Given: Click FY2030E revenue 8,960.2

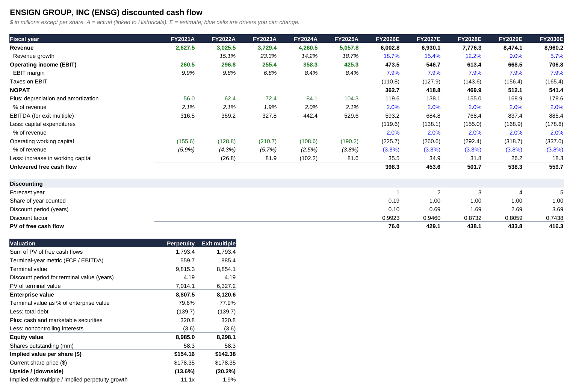Looking at the screenshot, I should click(x=554, y=48).
